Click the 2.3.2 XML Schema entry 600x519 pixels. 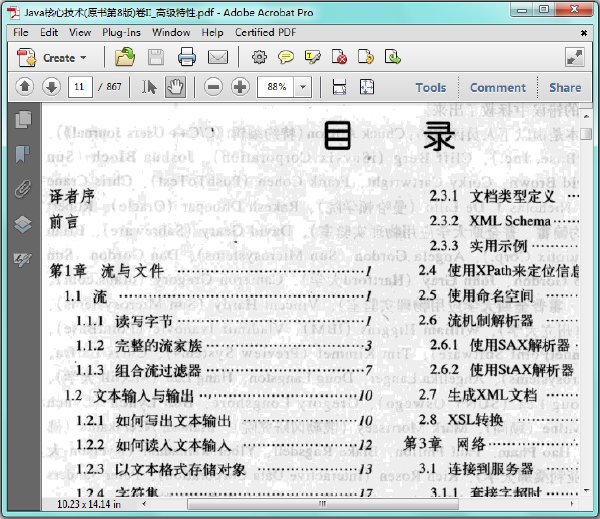tap(504, 221)
